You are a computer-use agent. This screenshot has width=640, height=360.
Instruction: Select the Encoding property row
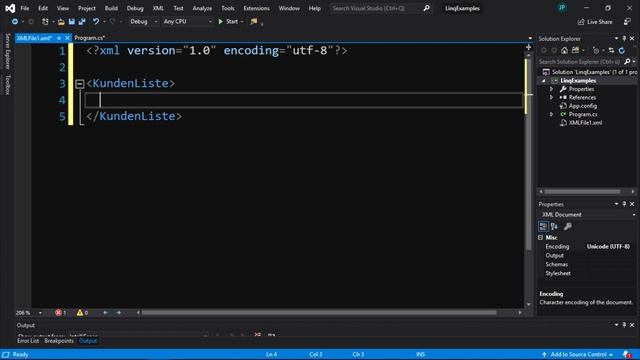587,247
